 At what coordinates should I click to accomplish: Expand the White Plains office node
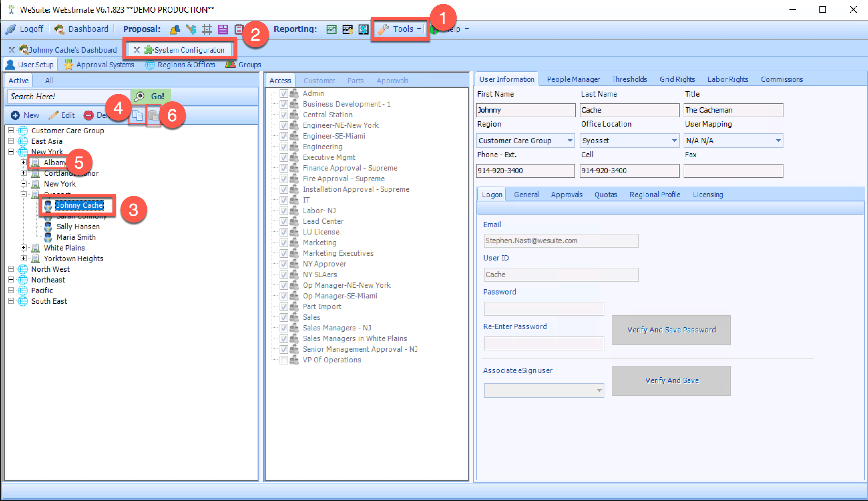pos(23,248)
